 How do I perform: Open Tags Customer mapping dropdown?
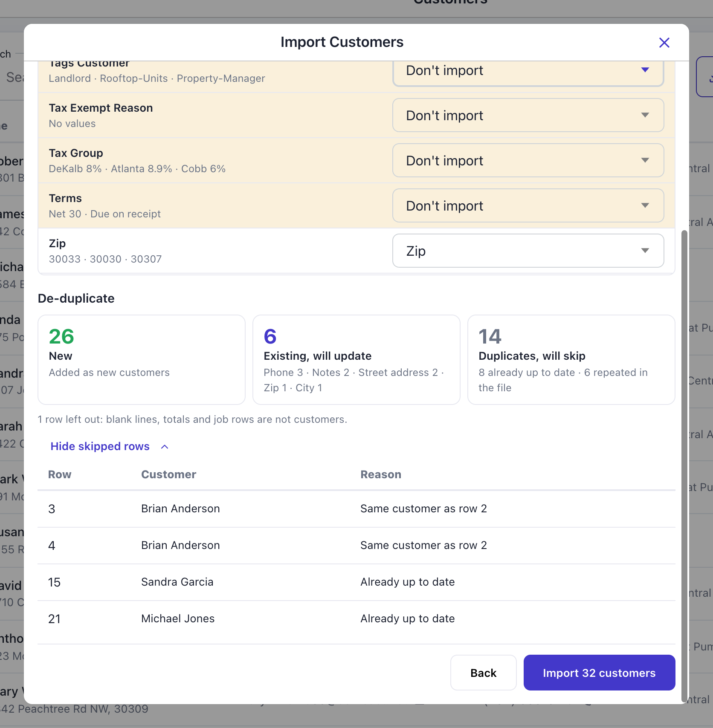click(528, 73)
